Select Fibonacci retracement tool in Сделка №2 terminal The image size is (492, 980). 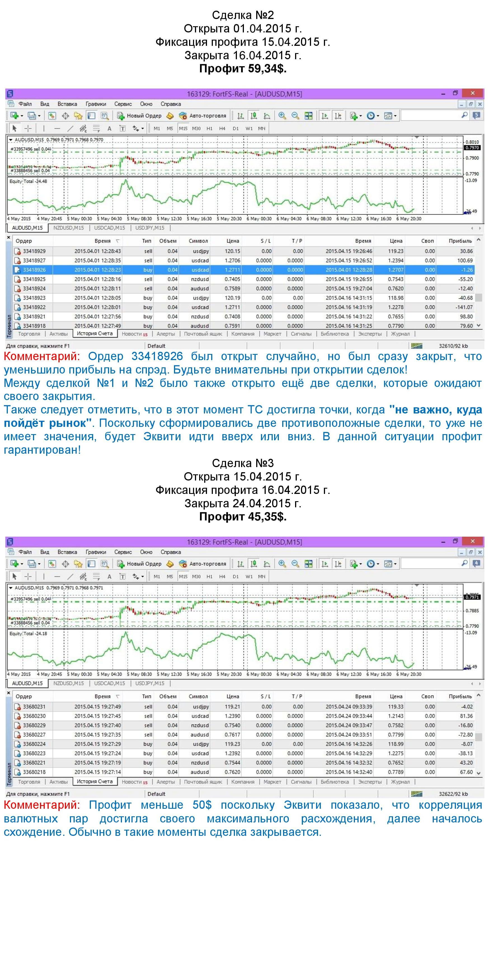[x=83, y=129]
